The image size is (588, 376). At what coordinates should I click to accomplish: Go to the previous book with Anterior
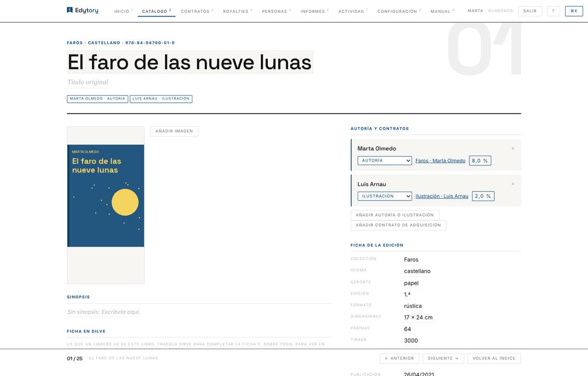click(x=399, y=358)
